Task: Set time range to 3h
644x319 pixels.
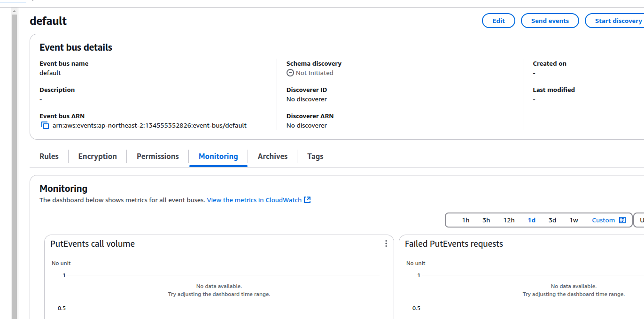Action: 486,220
